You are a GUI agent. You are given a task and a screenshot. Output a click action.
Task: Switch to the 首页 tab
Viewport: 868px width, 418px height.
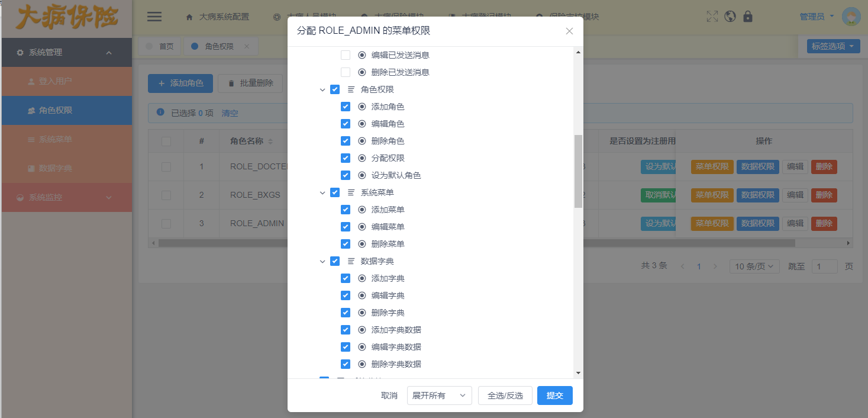pyautogui.click(x=160, y=46)
